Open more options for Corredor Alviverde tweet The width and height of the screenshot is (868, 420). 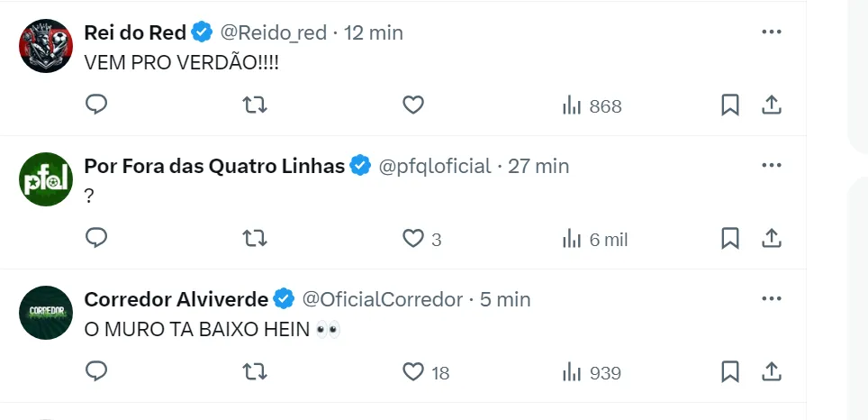(772, 298)
